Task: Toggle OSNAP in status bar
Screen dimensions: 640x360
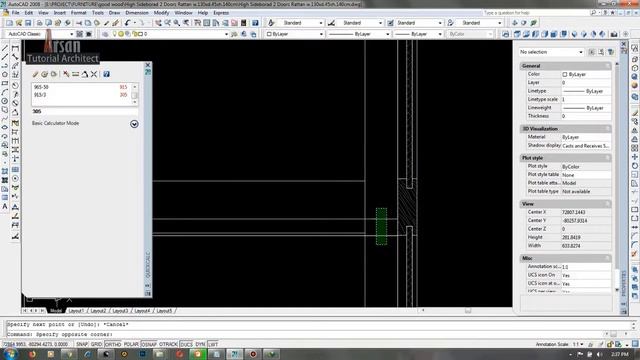Action: click(x=149, y=344)
